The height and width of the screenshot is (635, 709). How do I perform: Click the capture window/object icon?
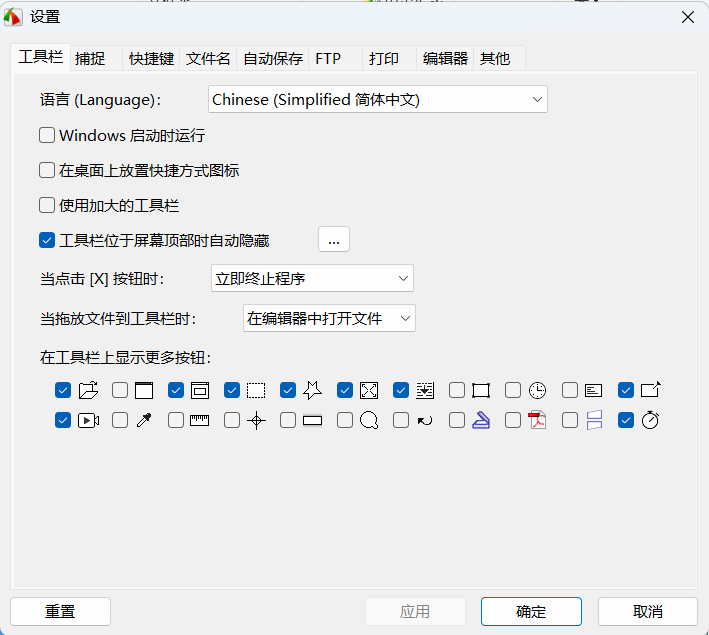[x=200, y=390]
